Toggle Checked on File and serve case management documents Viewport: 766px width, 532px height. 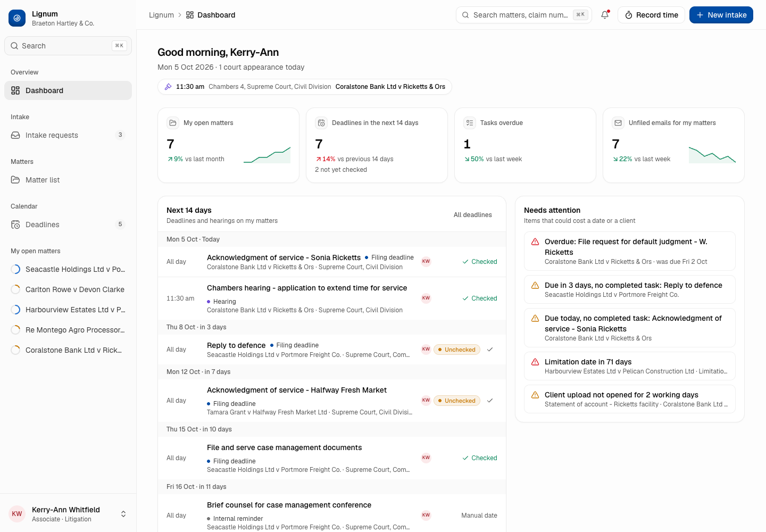click(480, 458)
